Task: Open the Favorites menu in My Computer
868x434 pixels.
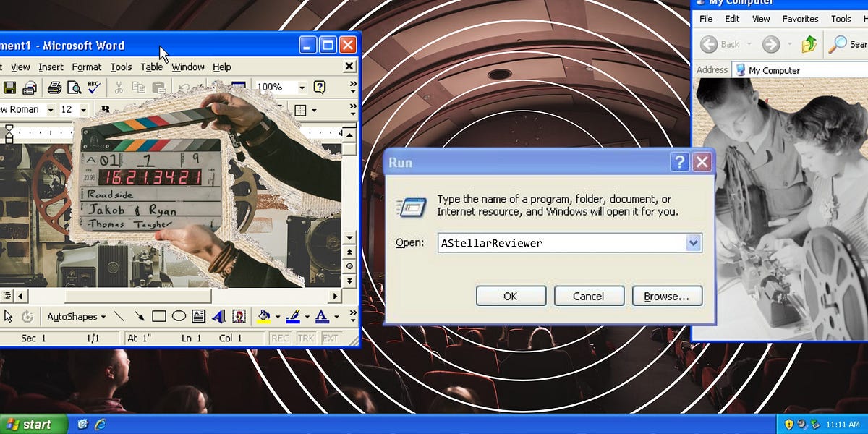Action: [800, 19]
